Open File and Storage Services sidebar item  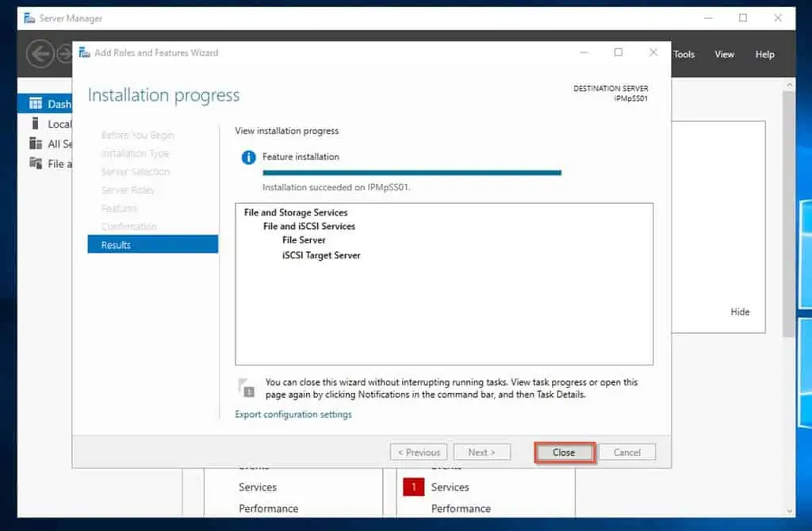[x=45, y=164]
